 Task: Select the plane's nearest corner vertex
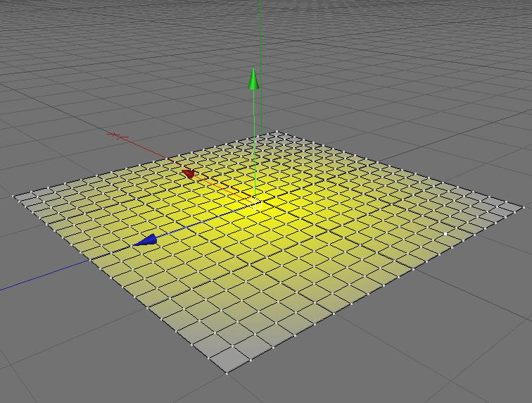tap(227, 373)
